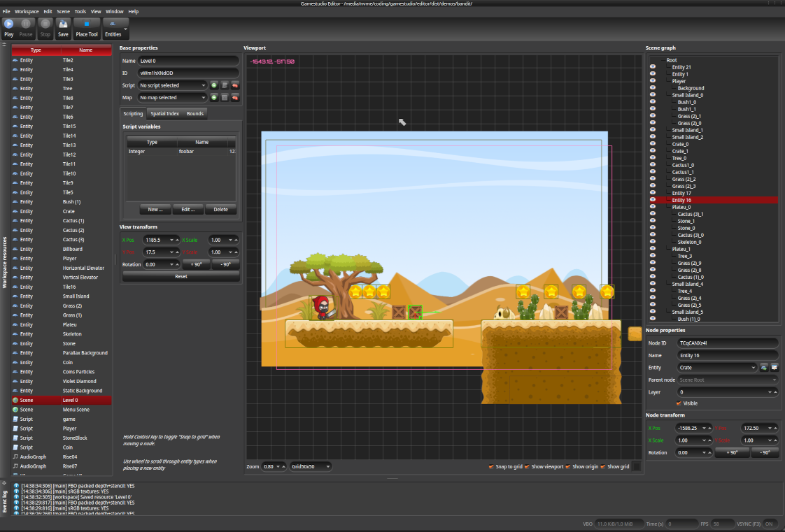Click the collapse handle above Workspace resources
This screenshot has width=785, height=532.
pyautogui.click(x=4, y=45)
